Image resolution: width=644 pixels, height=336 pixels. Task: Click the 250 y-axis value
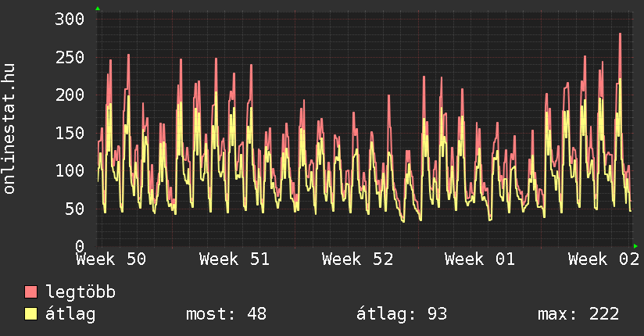(69, 57)
